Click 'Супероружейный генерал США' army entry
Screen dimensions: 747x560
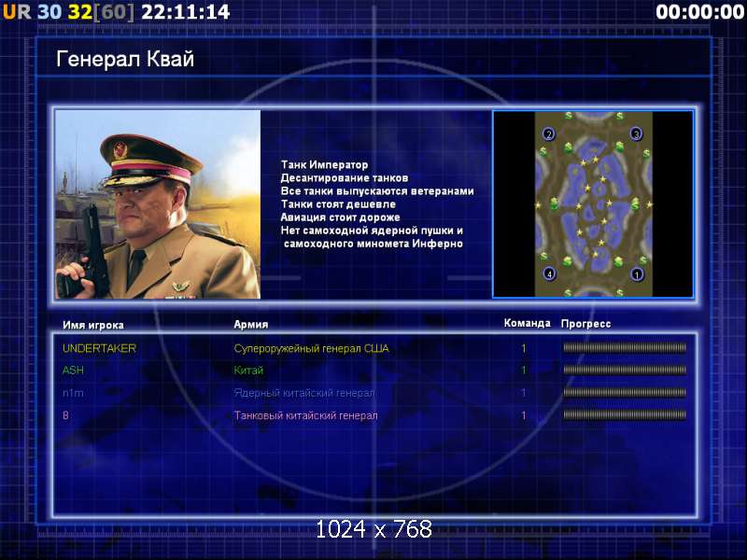click(x=311, y=348)
